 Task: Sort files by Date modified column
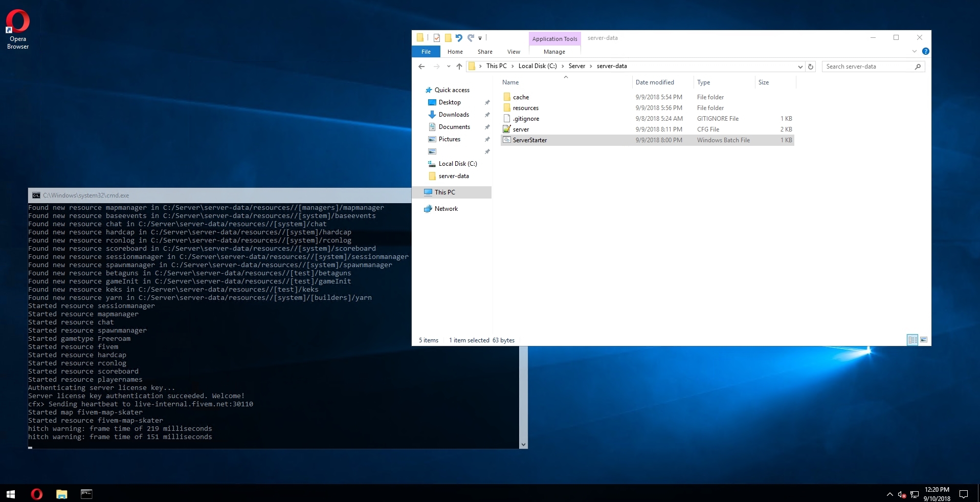click(x=655, y=82)
